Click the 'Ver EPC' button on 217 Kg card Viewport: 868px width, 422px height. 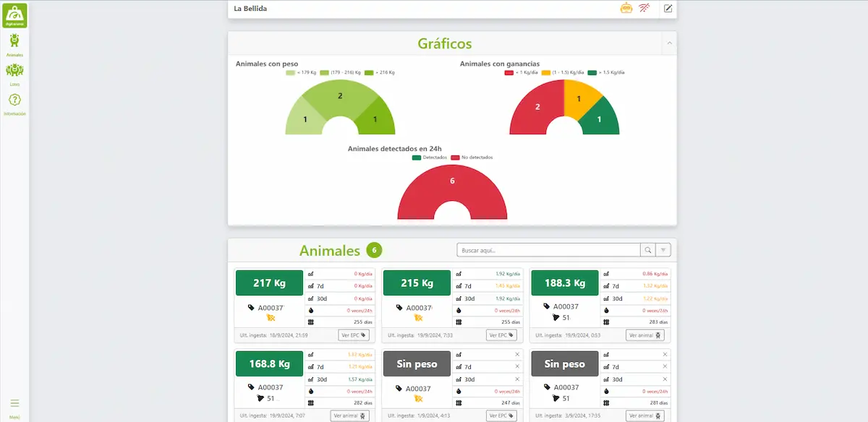(354, 335)
